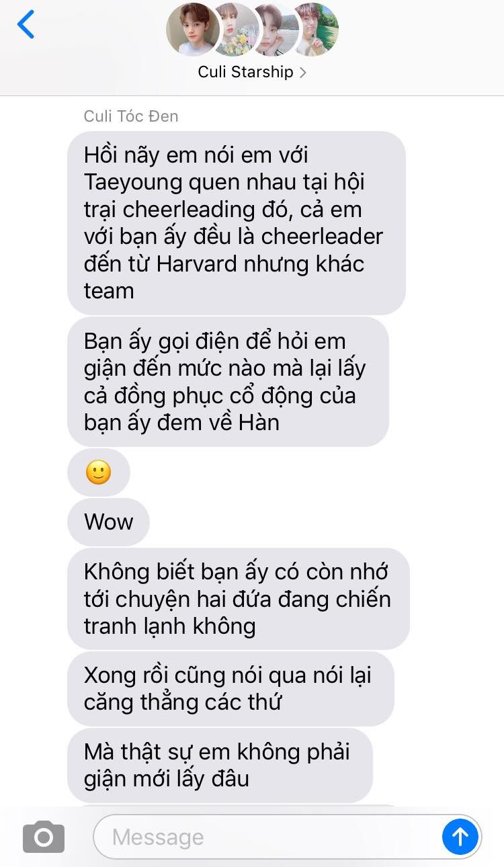Screen dimensions: 504x867
Task: Expand Culi Starship group details chevron
Action: click(x=303, y=73)
